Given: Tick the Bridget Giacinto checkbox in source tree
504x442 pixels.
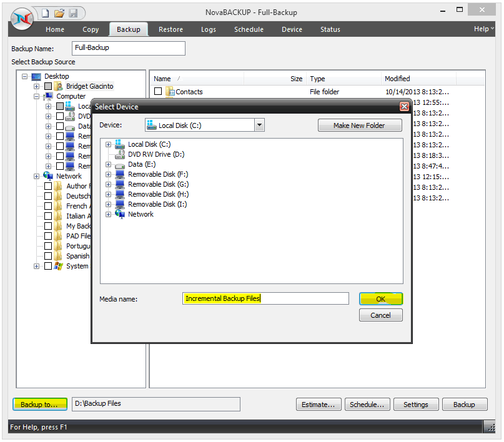Looking at the screenshot, I should click(48, 86).
